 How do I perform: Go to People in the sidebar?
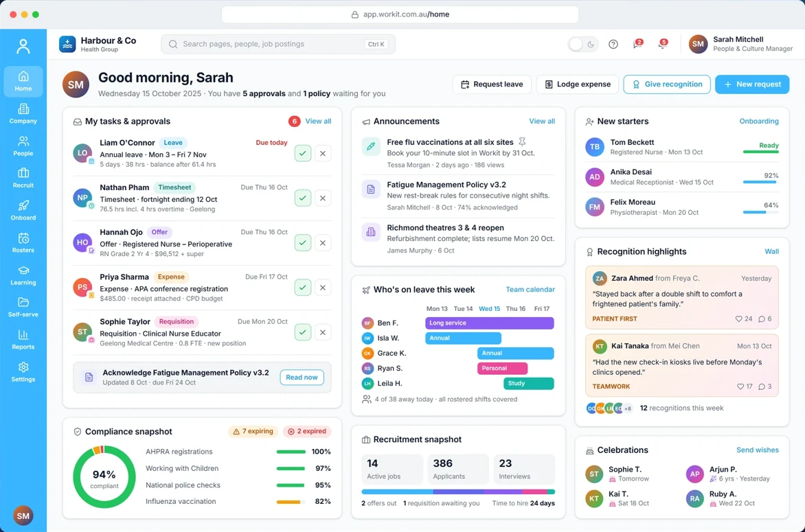pos(23,146)
